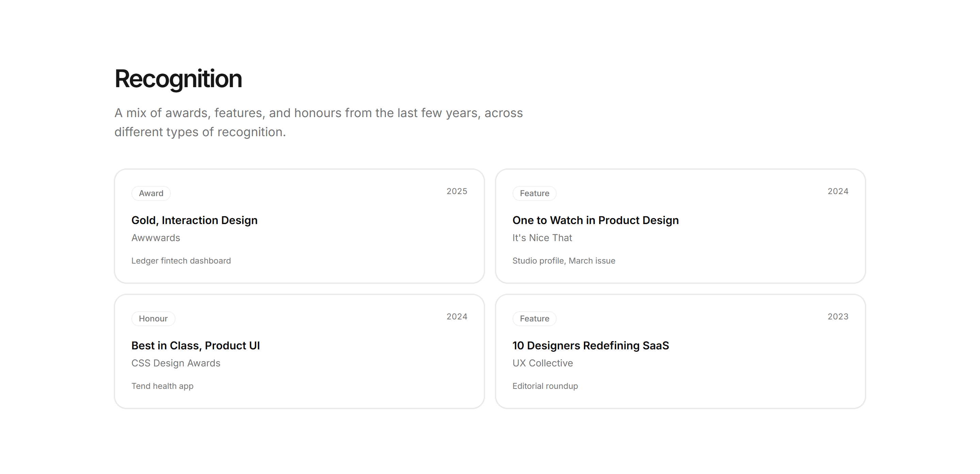Screen dimensions: 980x474
Task: Select the Feature tag on It's Nice That card
Action: tap(534, 193)
